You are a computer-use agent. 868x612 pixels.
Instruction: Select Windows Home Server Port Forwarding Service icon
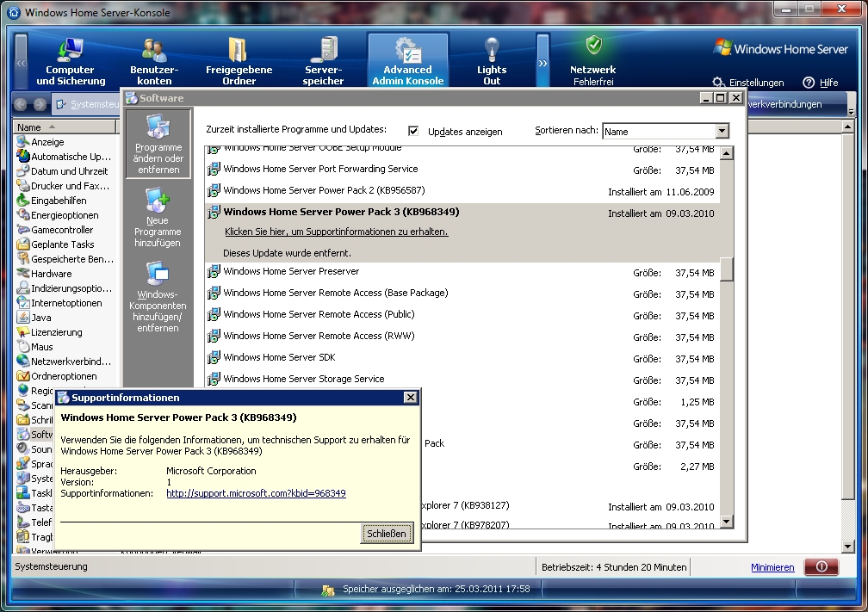pyautogui.click(x=214, y=170)
